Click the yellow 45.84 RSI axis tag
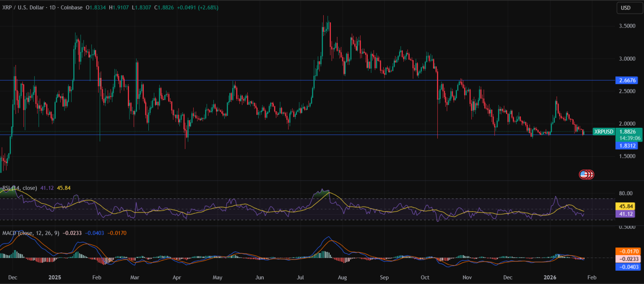 626,207
